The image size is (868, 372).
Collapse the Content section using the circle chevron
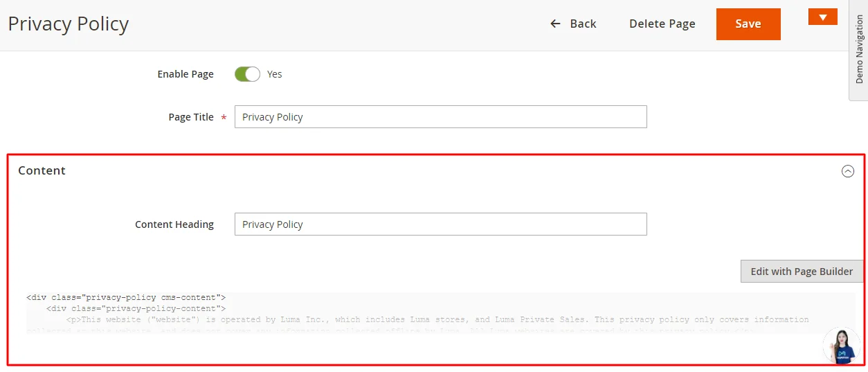click(x=847, y=171)
